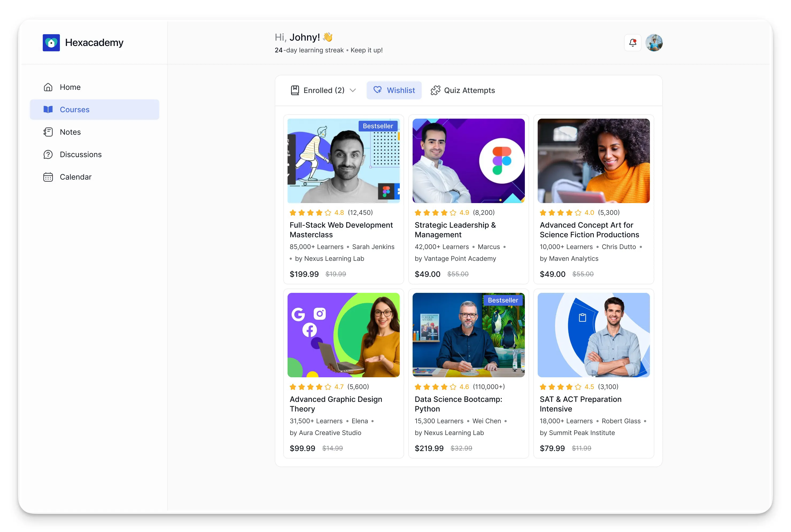This screenshot has width=791, height=532.
Task: Open Strategic Leadership & Management thumbnail
Action: (469, 161)
